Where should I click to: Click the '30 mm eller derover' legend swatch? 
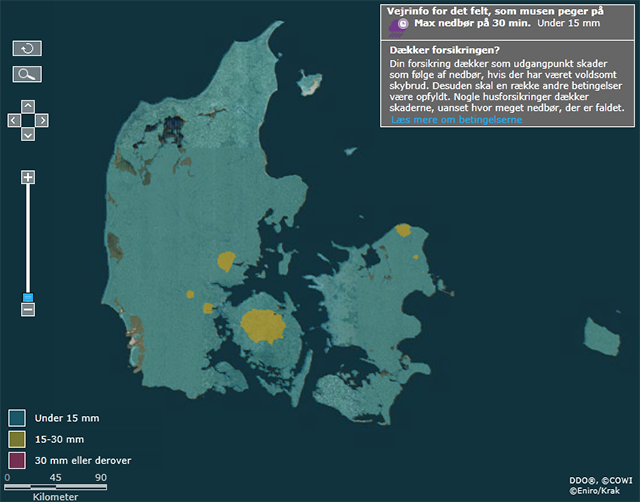(17, 460)
